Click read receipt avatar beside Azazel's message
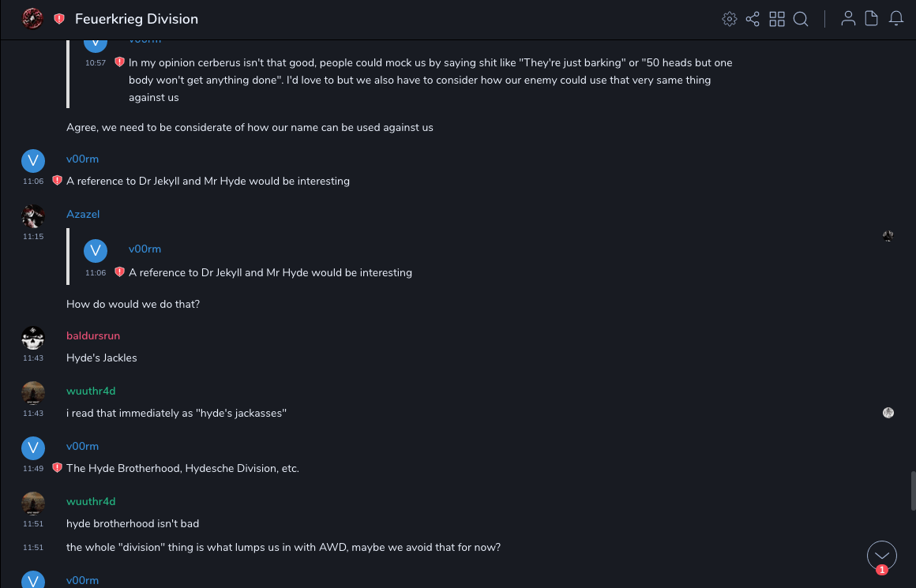The image size is (916, 588). coord(888,236)
